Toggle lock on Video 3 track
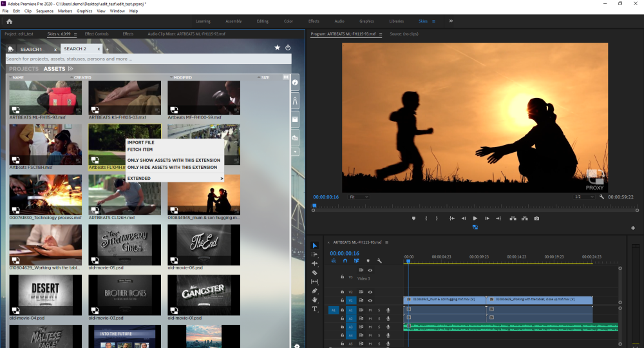This screenshot has width=644, height=348. click(342, 277)
